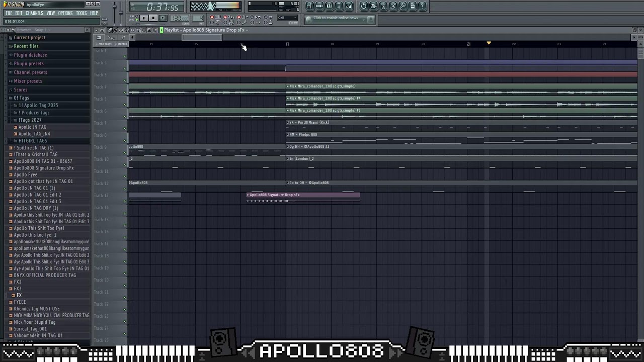This screenshot has width=644, height=362.
Task: Open the EDIT menu
Action: pos(19,13)
